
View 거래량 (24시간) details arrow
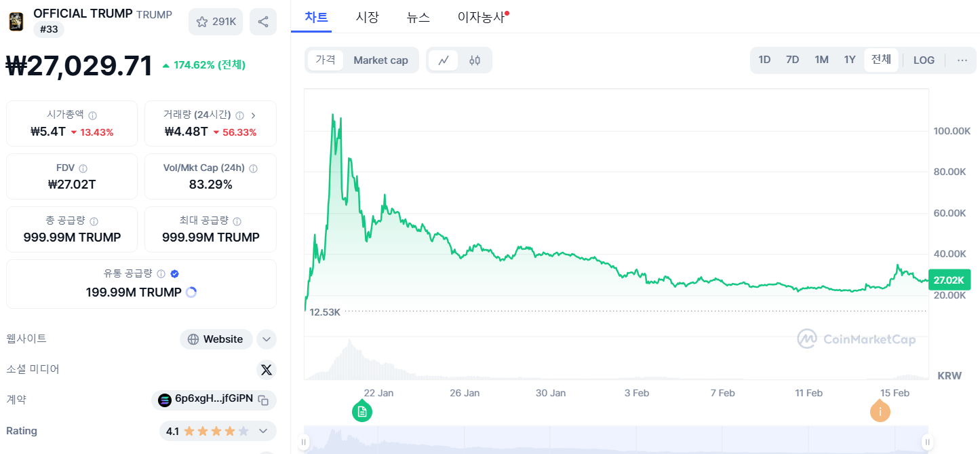253,115
